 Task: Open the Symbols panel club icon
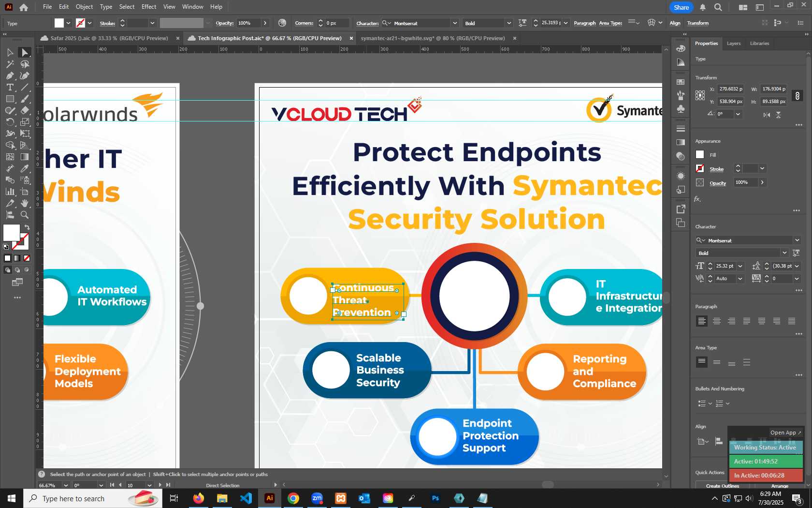click(x=681, y=109)
